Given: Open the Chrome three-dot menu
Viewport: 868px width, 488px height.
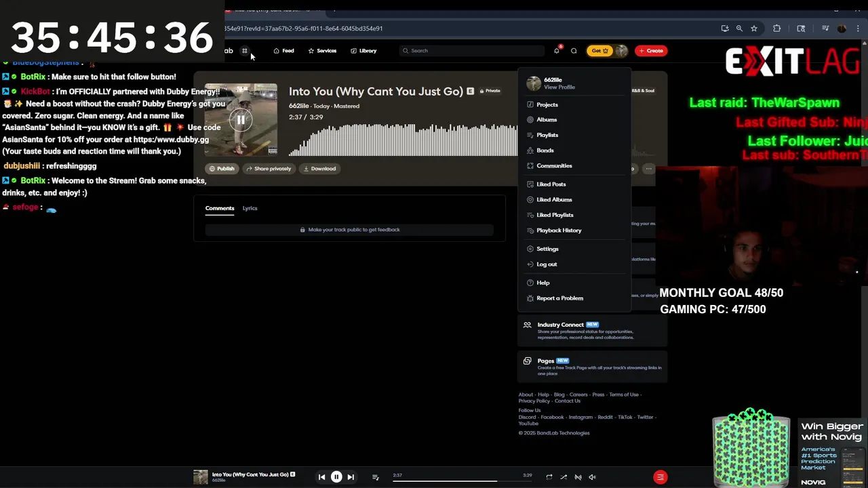Looking at the screenshot, I should (856, 28).
